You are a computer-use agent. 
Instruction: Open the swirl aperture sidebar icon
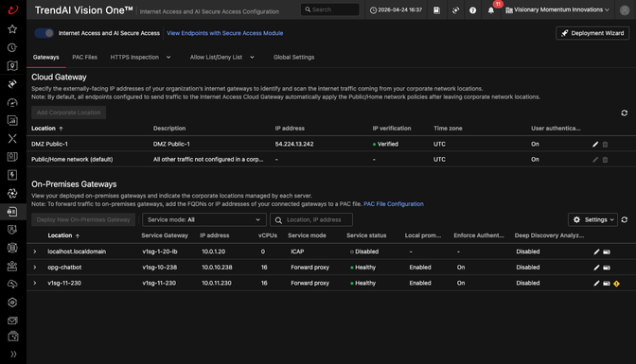pos(12,194)
